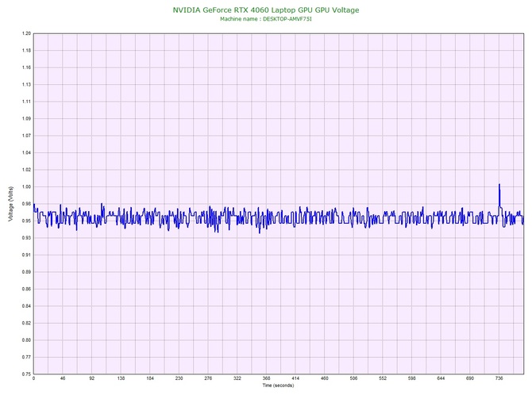Click the 1.16 y-axis tick label
The height and width of the screenshot is (399, 532).
click(x=26, y=67)
